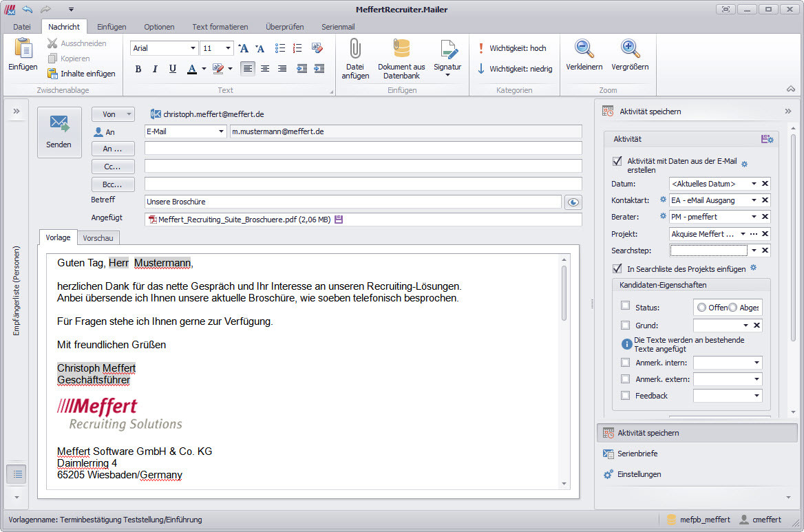The image size is (804, 532).
Task: Open the E-Mail recipient type dropdown
Action: point(221,131)
